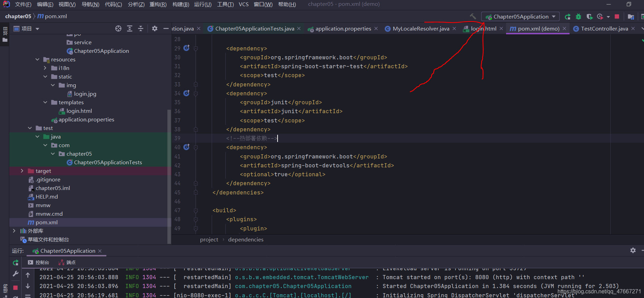The width and height of the screenshot is (644, 298).
Task: Open the 端点 endpoints tab
Action: (x=67, y=262)
